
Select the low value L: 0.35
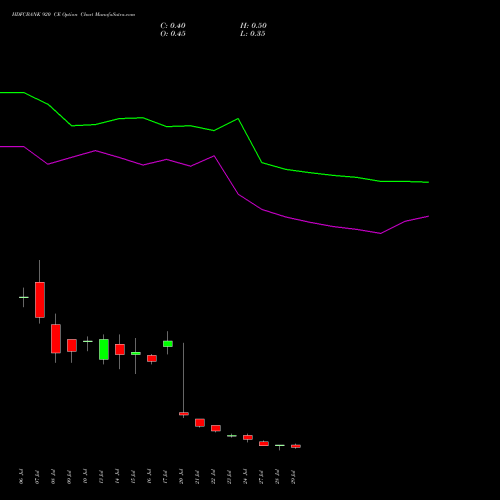[253, 34]
